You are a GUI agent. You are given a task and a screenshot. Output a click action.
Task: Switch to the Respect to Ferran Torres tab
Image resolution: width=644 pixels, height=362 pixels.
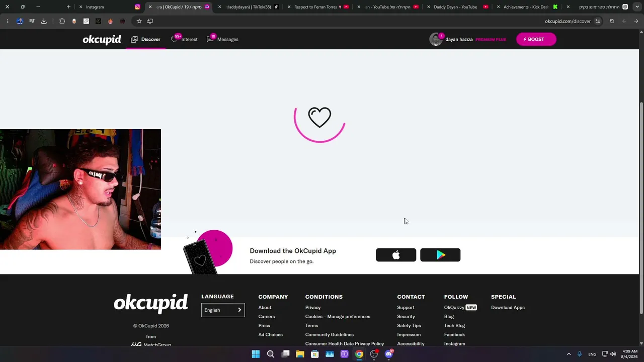tap(319, 7)
